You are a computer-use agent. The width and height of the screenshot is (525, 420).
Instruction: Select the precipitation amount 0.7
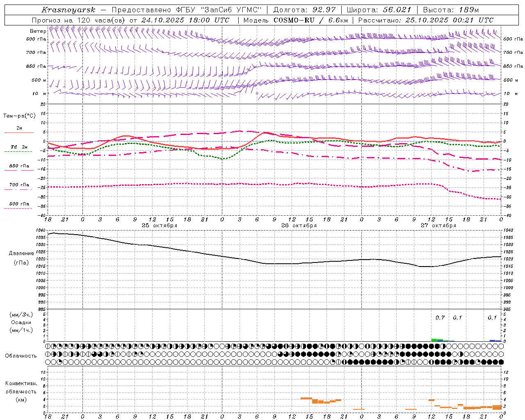tap(440, 317)
